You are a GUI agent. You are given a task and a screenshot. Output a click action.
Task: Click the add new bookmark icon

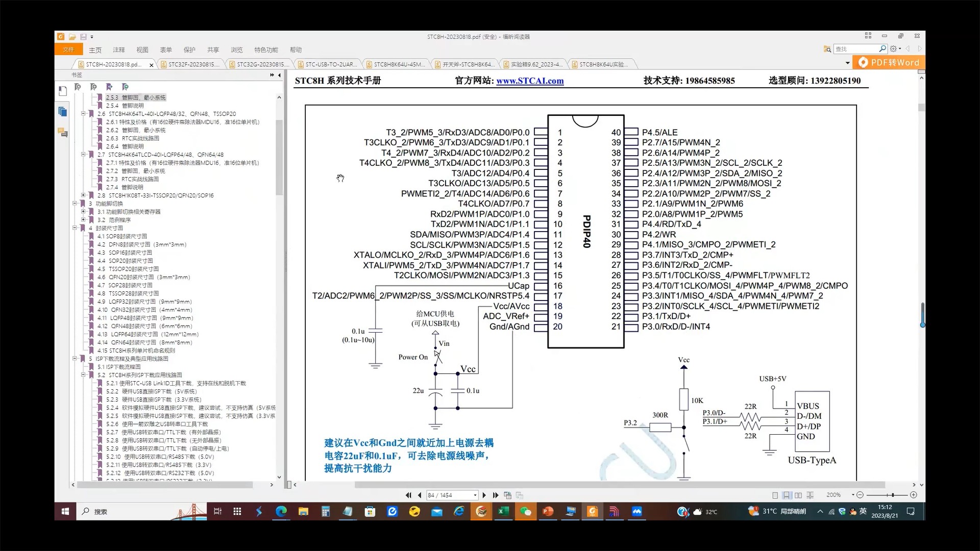point(93,87)
